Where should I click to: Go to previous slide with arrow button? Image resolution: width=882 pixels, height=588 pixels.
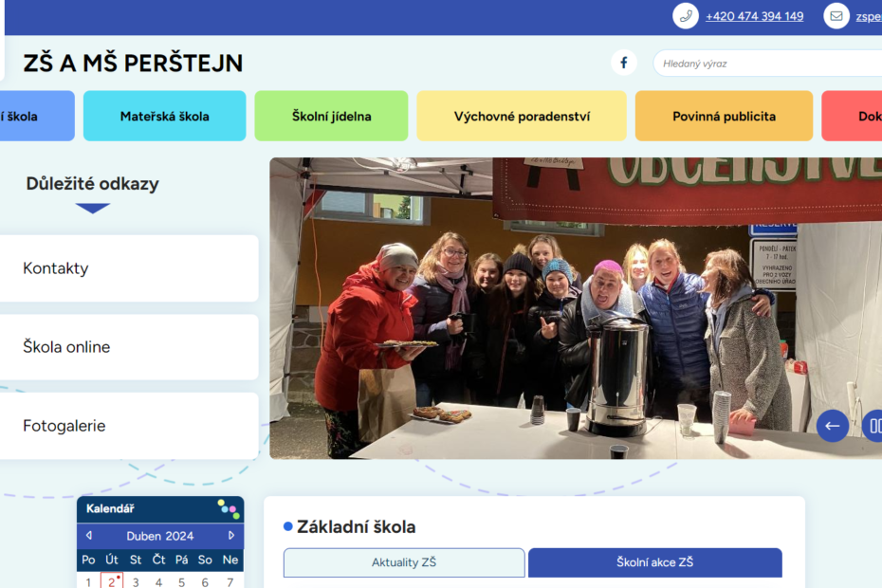pyautogui.click(x=832, y=426)
